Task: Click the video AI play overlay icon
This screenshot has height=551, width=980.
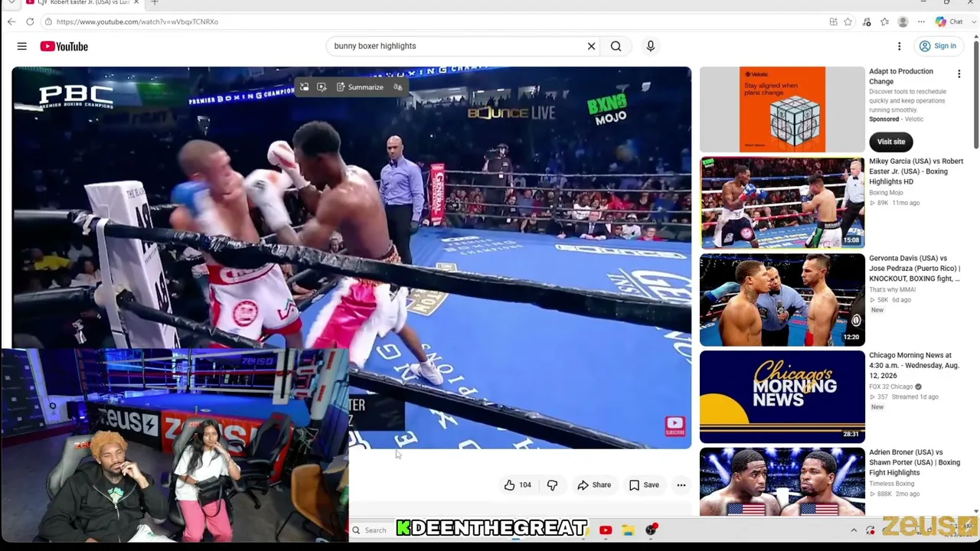Action: pos(322,87)
